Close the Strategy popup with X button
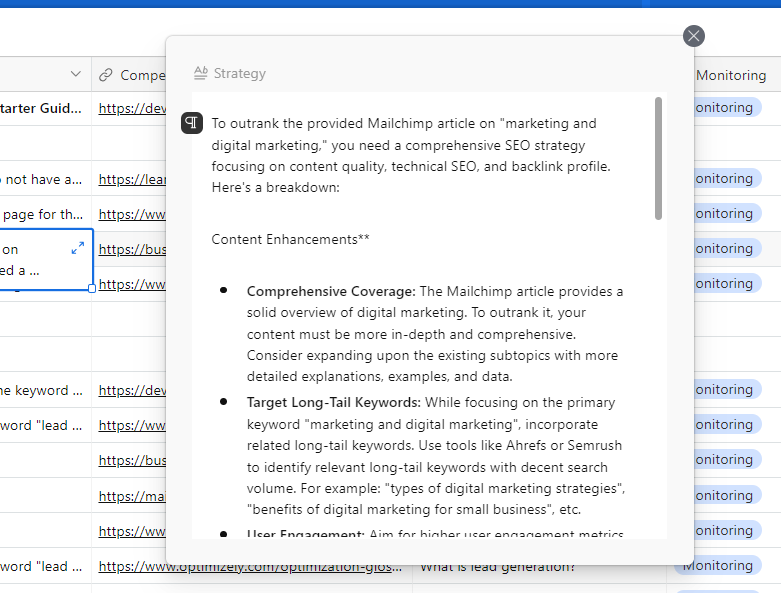The width and height of the screenshot is (781, 593). coord(693,36)
